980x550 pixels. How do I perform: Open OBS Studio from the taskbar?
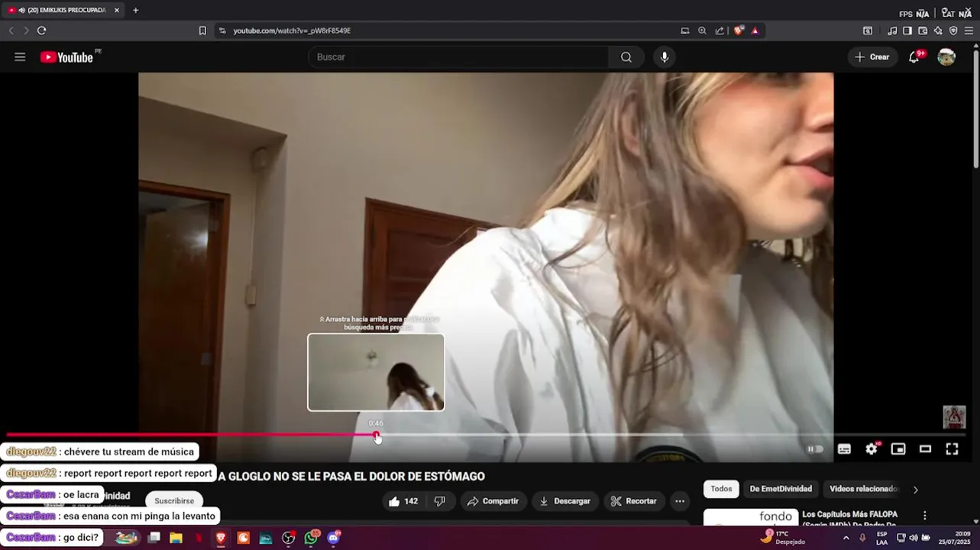288,538
